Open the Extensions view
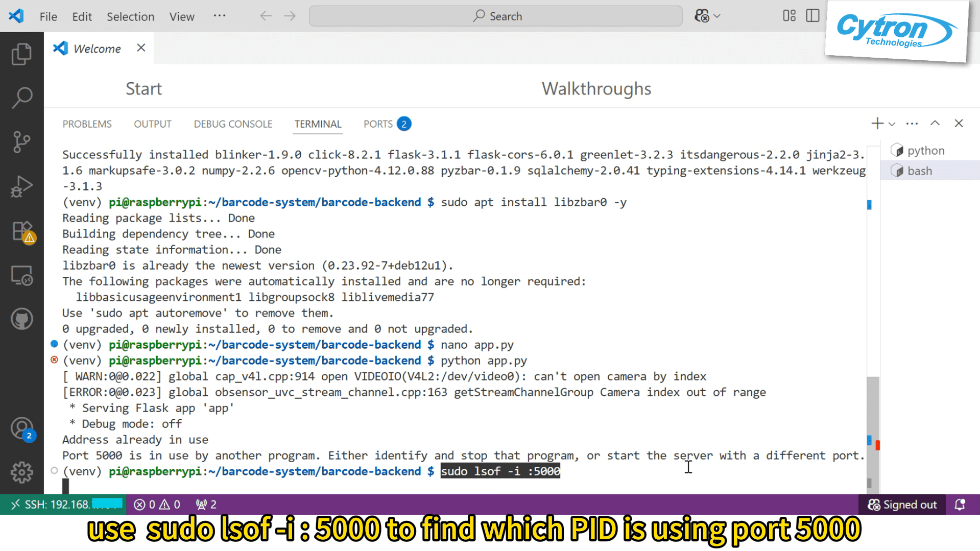This screenshot has width=980, height=551. [x=21, y=230]
